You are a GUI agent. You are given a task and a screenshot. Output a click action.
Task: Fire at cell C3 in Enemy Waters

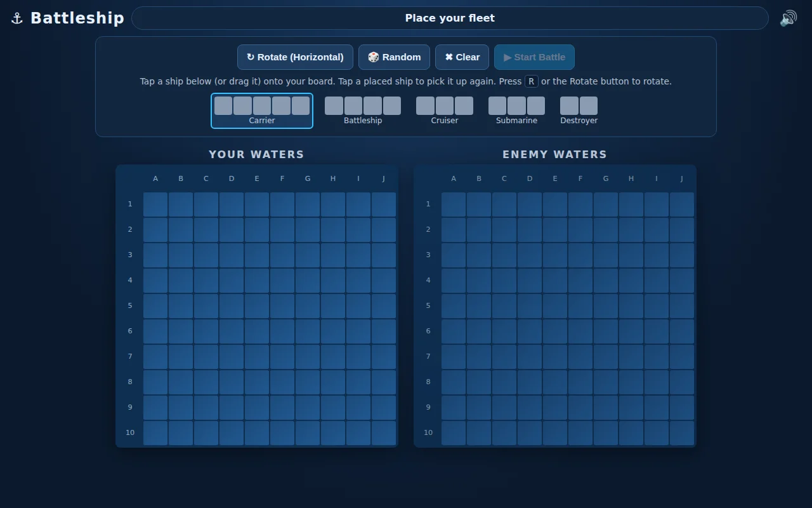pos(504,255)
